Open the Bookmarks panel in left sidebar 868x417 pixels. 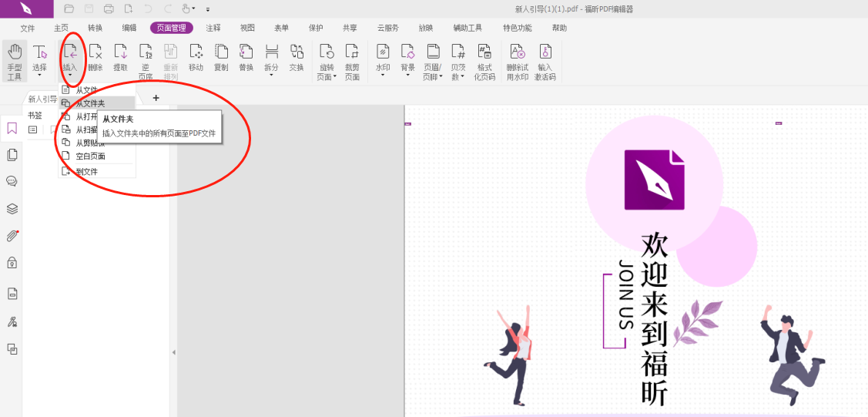[12, 128]
